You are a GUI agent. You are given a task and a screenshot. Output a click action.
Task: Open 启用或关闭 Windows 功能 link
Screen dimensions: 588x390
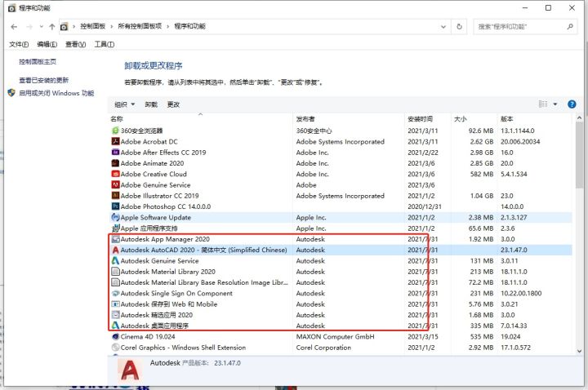[56, 93]
